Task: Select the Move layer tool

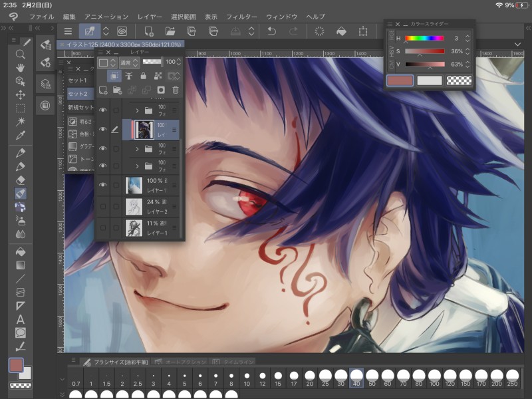Action: click(x=21, y=94)
